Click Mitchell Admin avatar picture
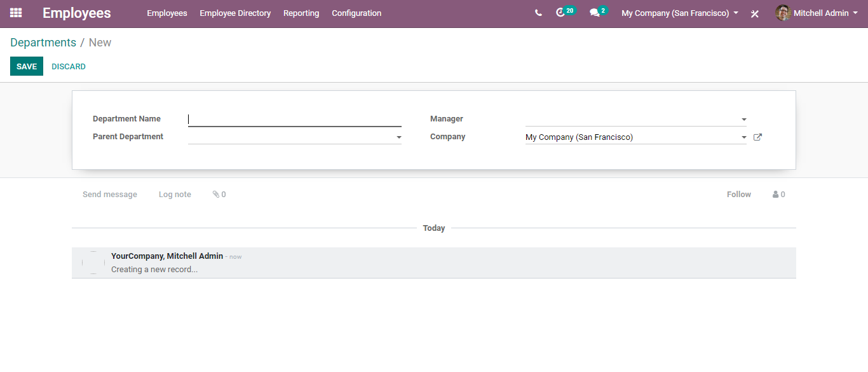The width and height of the screenshot is (868, 372). point(783,13)
